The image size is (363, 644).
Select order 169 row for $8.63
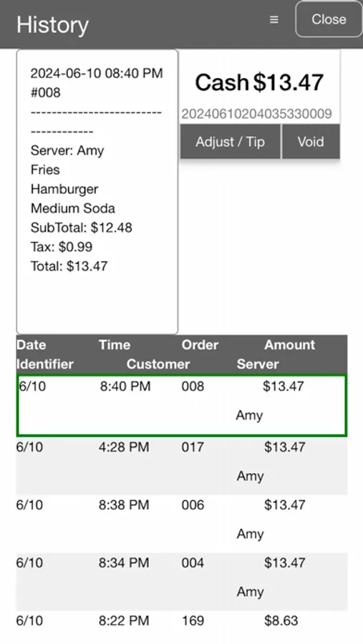point(182,627)
